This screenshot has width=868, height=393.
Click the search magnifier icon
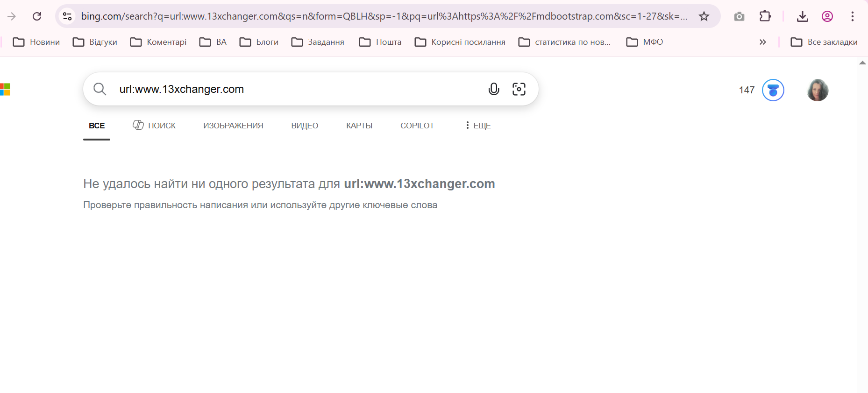100,89
